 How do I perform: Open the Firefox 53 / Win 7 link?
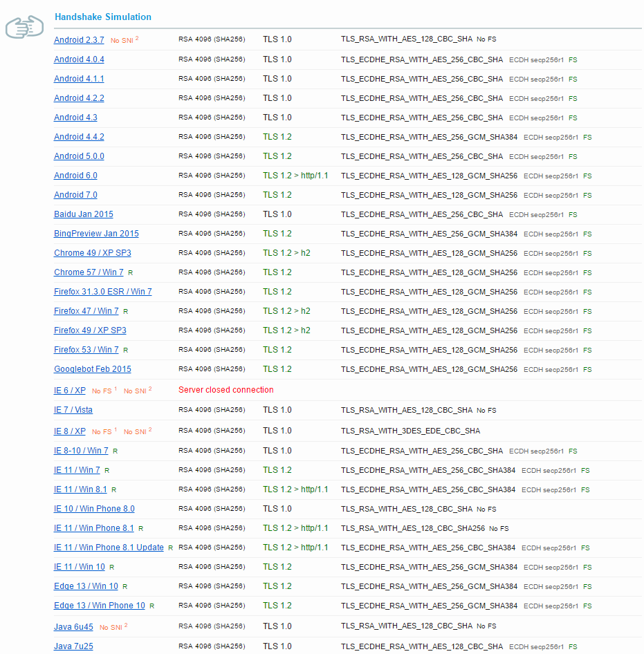(86, 350)
